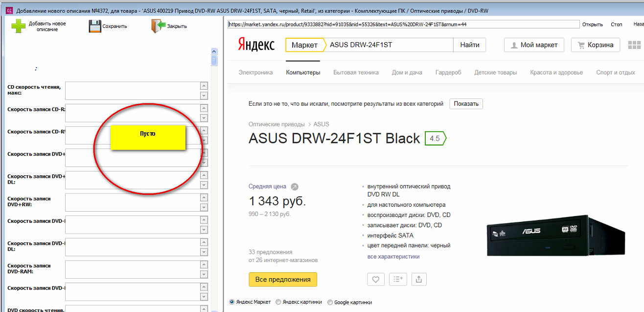Click the average price chart arrow icon
644x312 pixels.
(x=294, y=187)
